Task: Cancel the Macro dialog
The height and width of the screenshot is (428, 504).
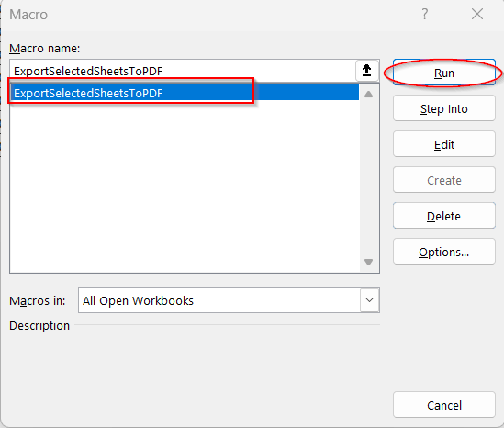Action: (x=444, y=405)
